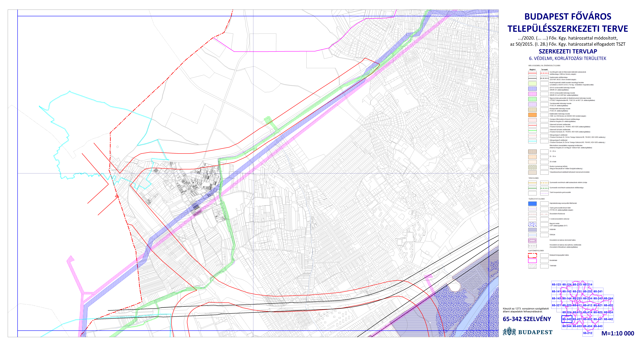Viewport: 644px width, 346px height.
Task: Click the 'Meglévő' column header in legend
Action: (532, 70)
